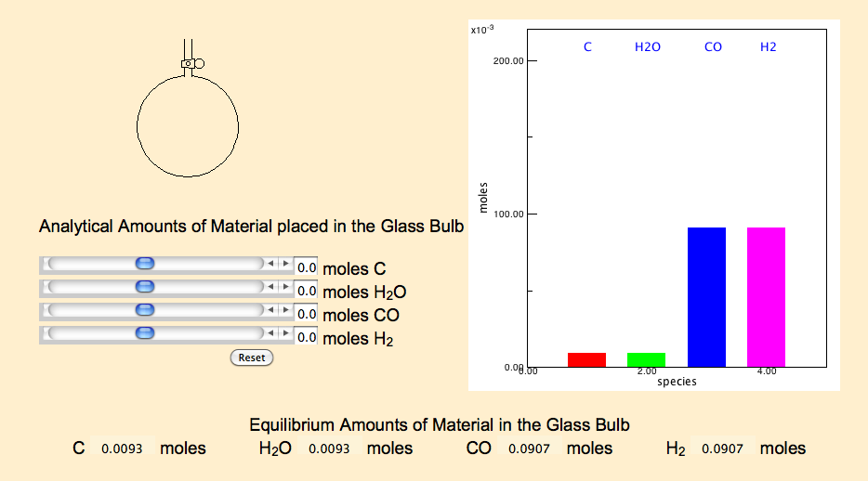This screenshot has height=481, width=868.
Task: Decrease moles H2O with left arrow
Action: point(270,287)
